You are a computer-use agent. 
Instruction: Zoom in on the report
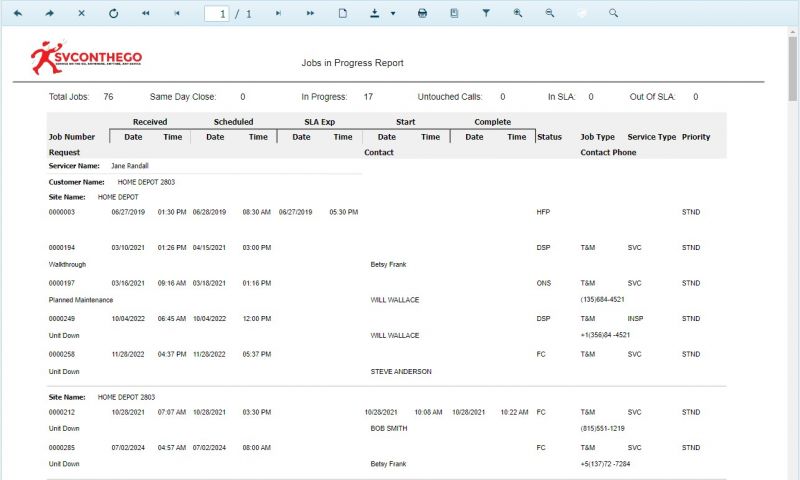click(518, 13)
